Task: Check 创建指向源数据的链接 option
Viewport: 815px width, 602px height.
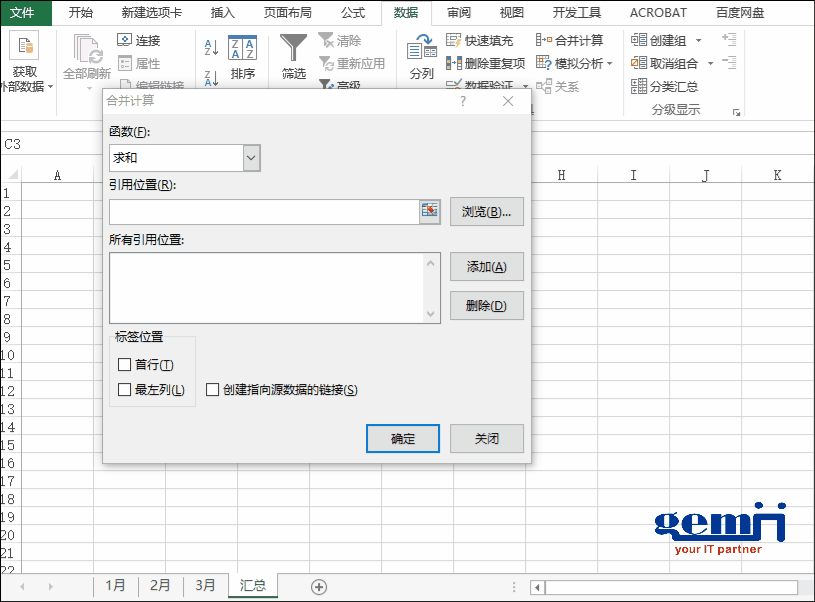Action: click(x=213, y=390)
